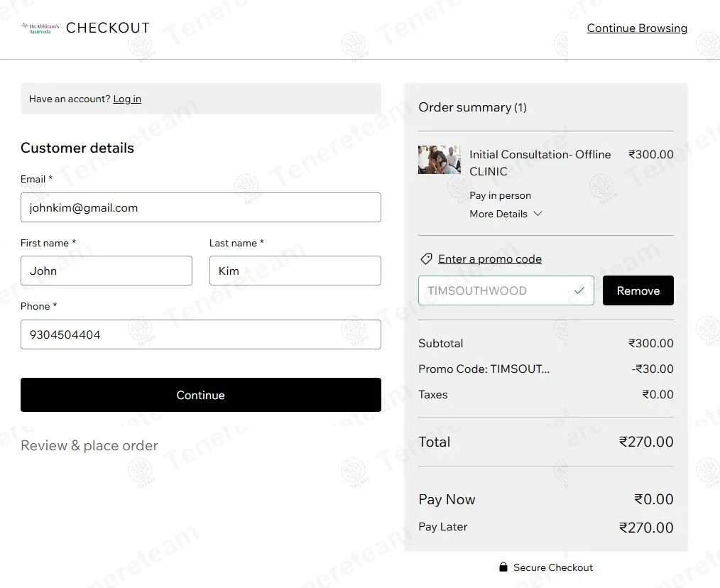
Task: Click the green checkmark in promo field
Action: (579, 290)
